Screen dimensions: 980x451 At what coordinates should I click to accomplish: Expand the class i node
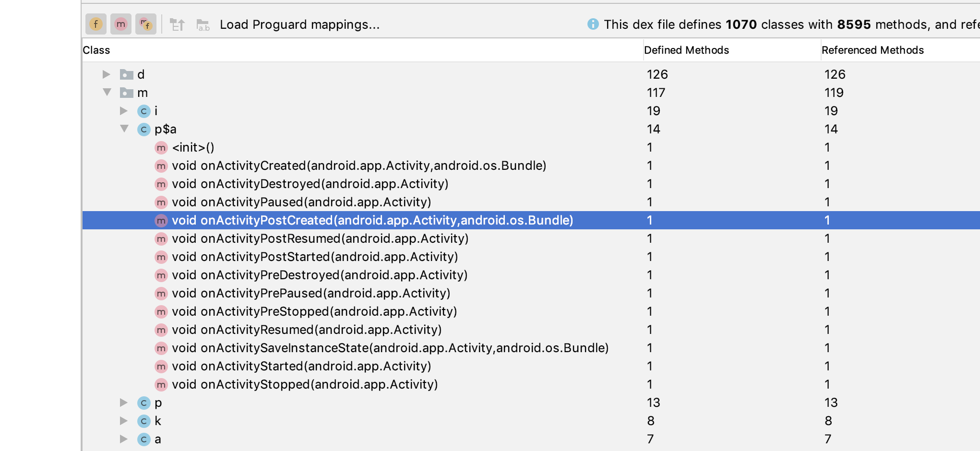(124, 111)
